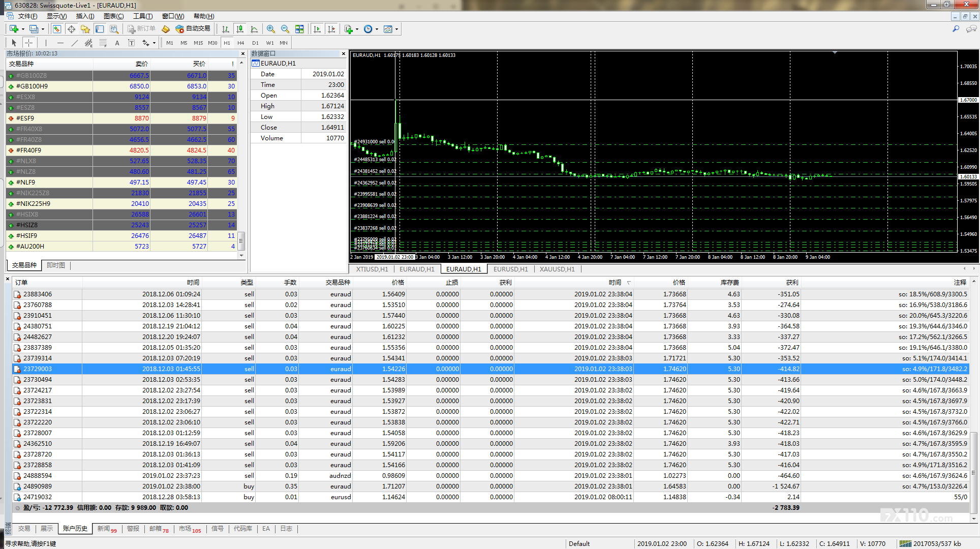Toggle chart auto scroll
Viewport: 980px width, 549px height.
(317, 29)
